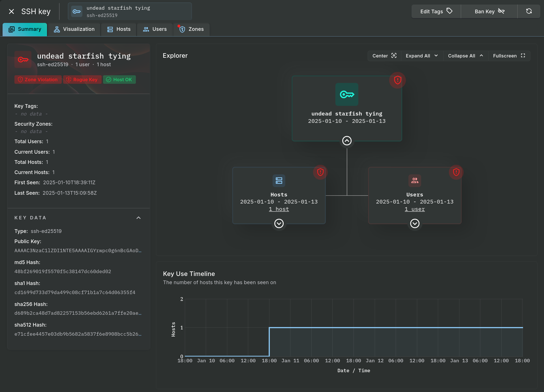Expand the Hosts node chevron
The width and height of the screenshot is (544, 392).
coord(279,223)
